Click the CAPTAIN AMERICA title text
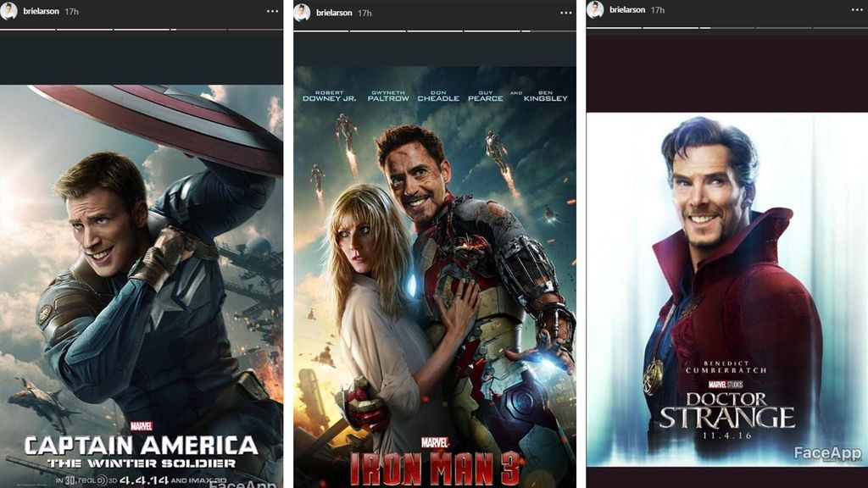Screen dimensions: 868x488 tap(142, 446)
